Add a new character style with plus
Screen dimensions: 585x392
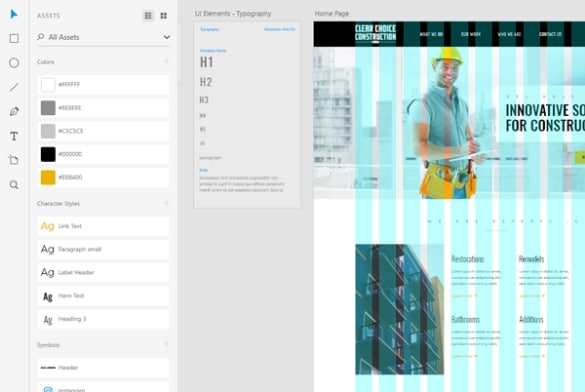pos(167,203)
